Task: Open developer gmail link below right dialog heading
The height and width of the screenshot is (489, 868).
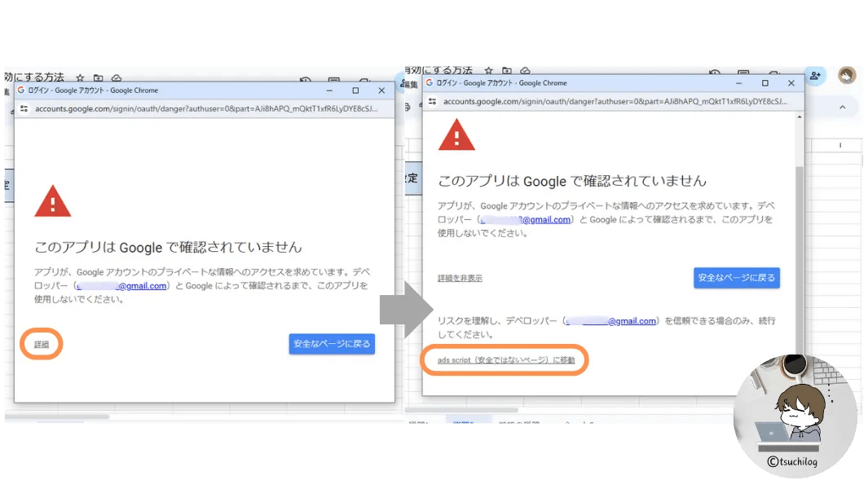Action: (x=526, y=220)
